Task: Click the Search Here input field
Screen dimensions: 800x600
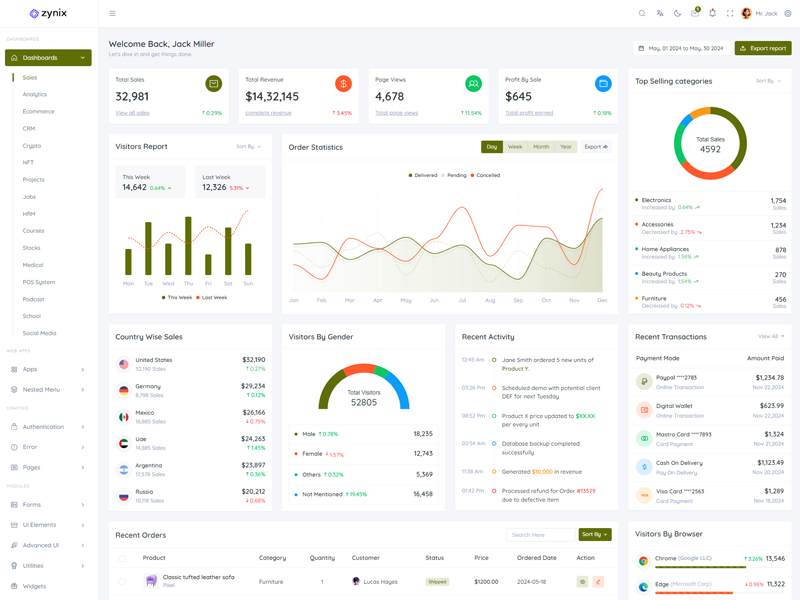Action: pyautogui.click(x=540, y=535)
